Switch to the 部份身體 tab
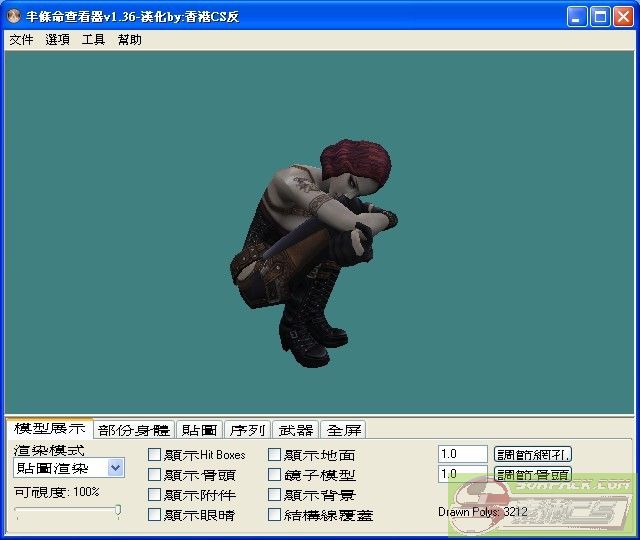 coord(134,430)
